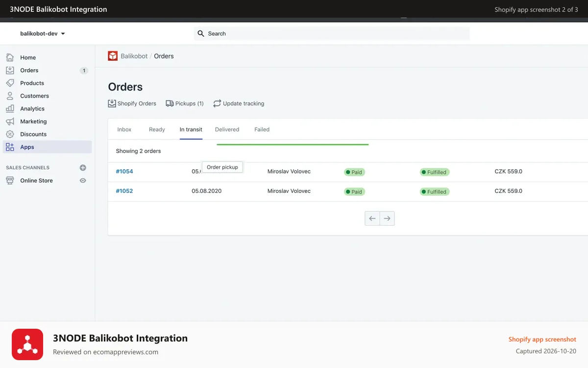Click the Balikobot red cube logo
Viewport: 588px width, 368px height.
point(113,56)
